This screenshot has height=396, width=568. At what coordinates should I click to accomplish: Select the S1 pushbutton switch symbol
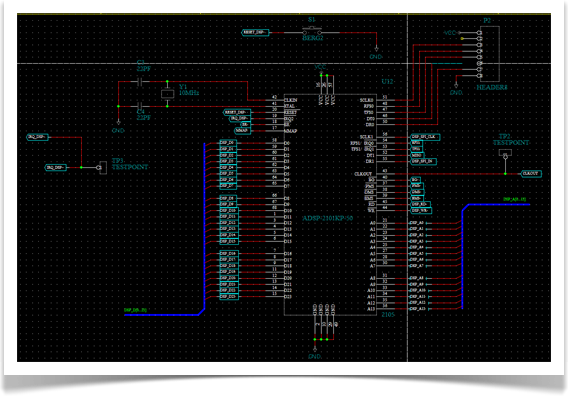pos(312,31)
